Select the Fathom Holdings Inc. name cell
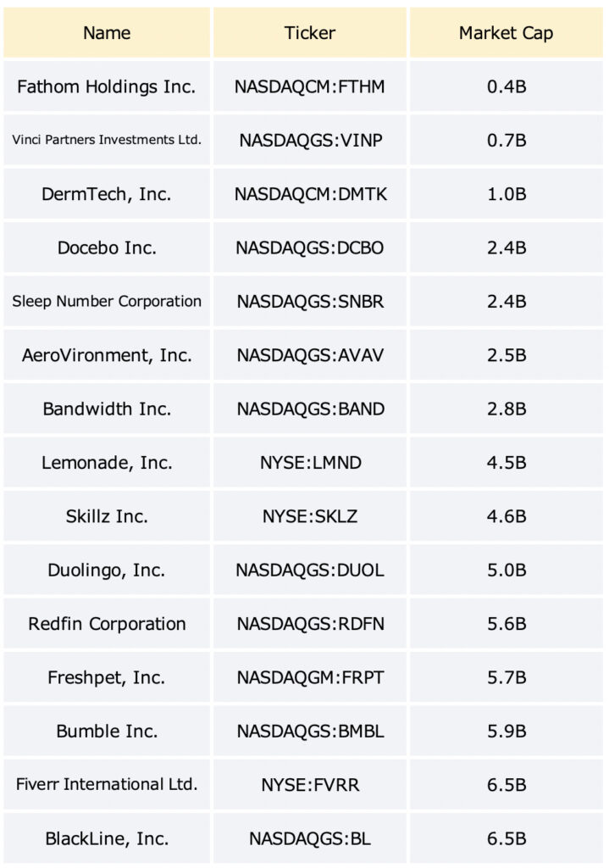Image resolution: width=609 pixels, height=868 pixels. [107, 86]
